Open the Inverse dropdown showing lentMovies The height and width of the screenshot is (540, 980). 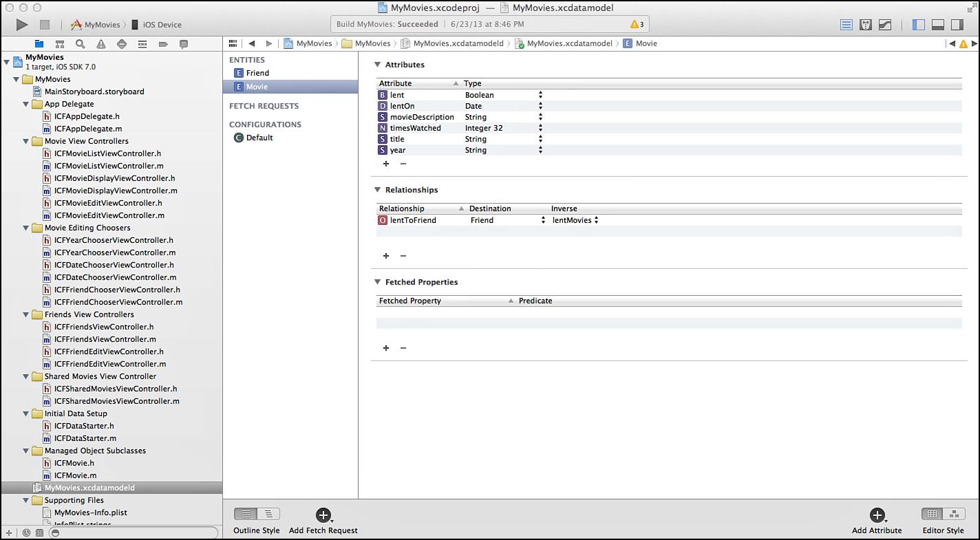tap(596, 220)
